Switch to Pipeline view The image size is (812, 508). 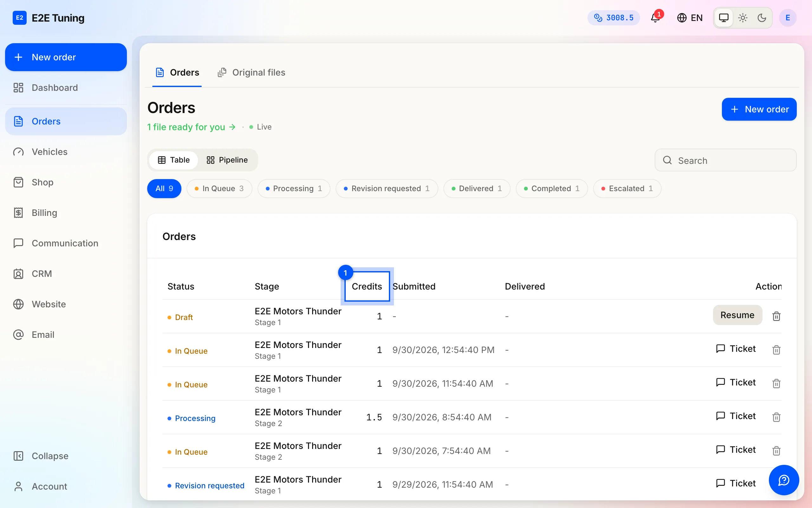click(x=227, y=160)
